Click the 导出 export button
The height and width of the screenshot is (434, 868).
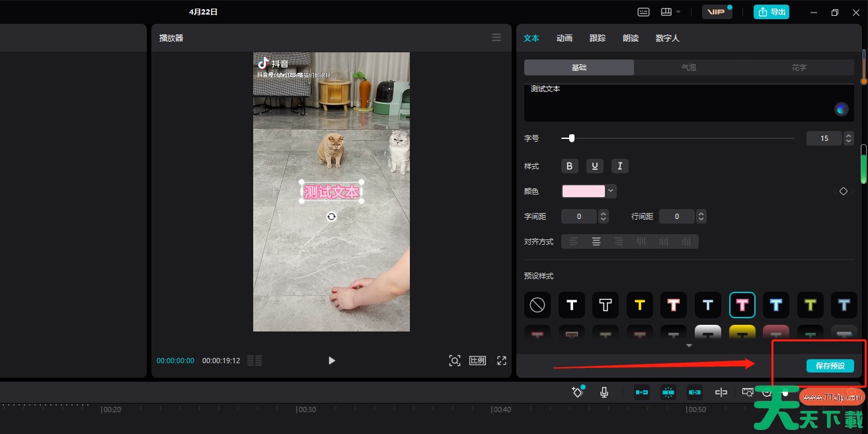pos(771,12)
